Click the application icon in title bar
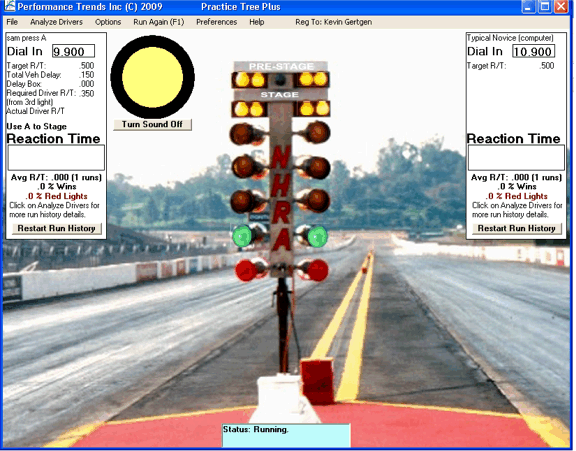The width and height of the screenshot is (576, 451). click(10, 6)
